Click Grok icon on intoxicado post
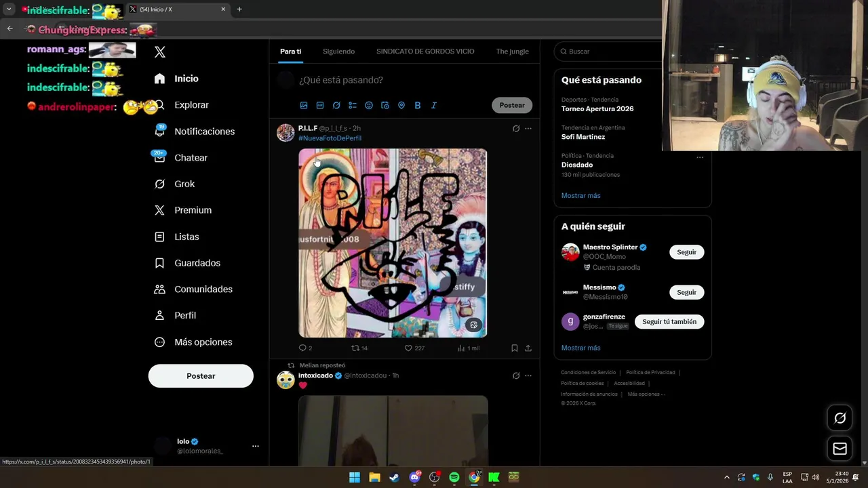This screenshot has width=868, height=488. pos(516,375)
